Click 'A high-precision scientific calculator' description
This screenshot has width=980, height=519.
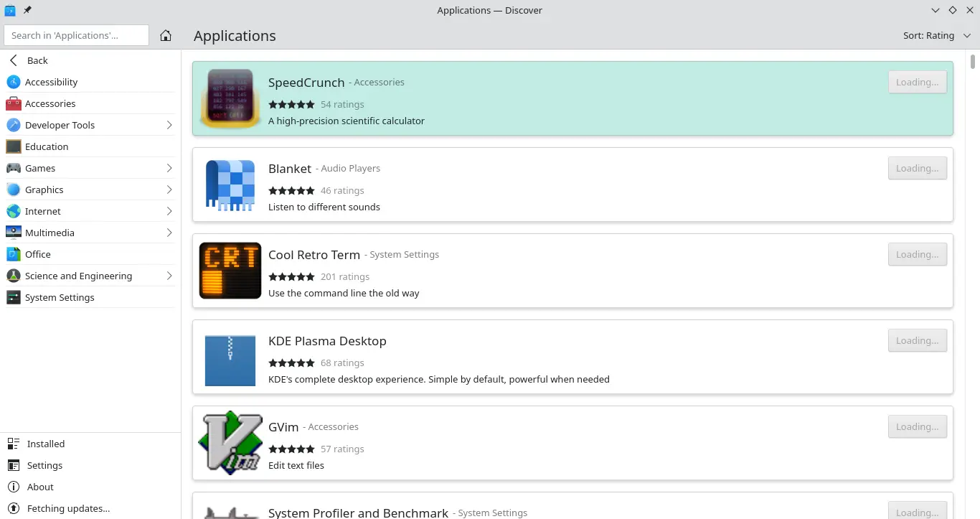click(x=347, y=121)
